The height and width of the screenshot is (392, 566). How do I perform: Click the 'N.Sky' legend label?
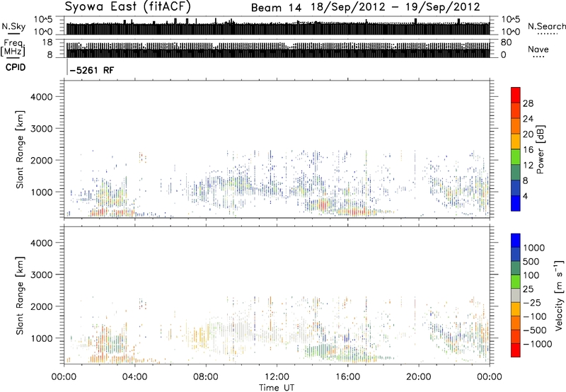coord(13,27)
